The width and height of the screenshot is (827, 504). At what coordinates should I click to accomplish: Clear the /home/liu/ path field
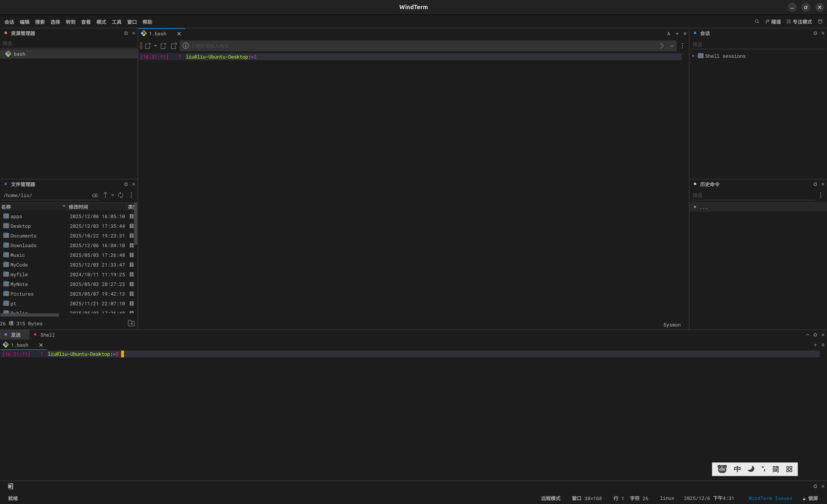(95, 195)
